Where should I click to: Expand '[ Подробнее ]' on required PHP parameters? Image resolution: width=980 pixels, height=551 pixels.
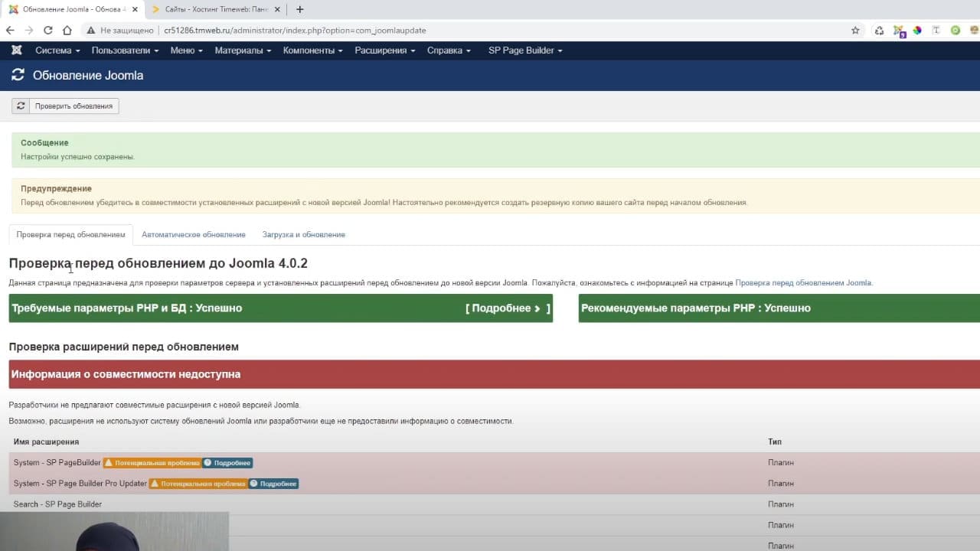[507, 308]
